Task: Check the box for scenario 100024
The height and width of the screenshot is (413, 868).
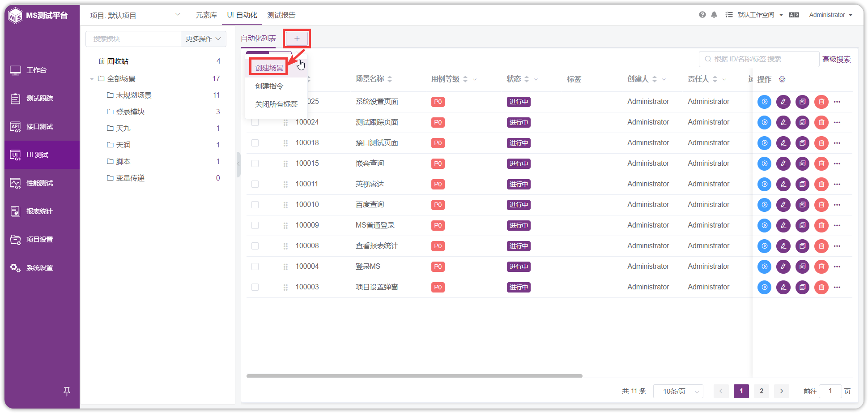Action: 255,122
